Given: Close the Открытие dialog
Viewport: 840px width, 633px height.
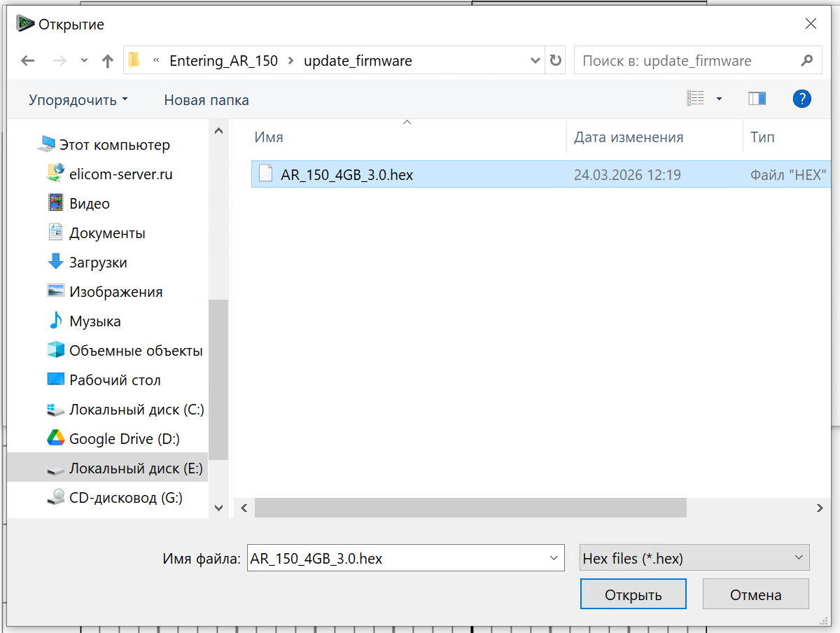Looking at the screenshot, I should [x=811, y=24].
